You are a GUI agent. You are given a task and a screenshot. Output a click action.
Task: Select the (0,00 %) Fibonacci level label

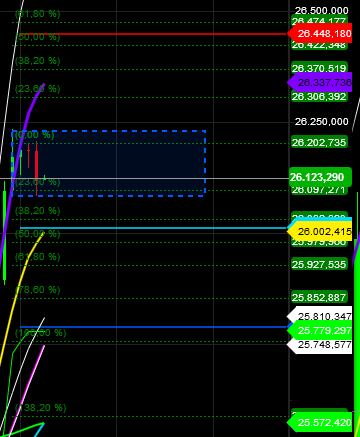tap(34, 135)
